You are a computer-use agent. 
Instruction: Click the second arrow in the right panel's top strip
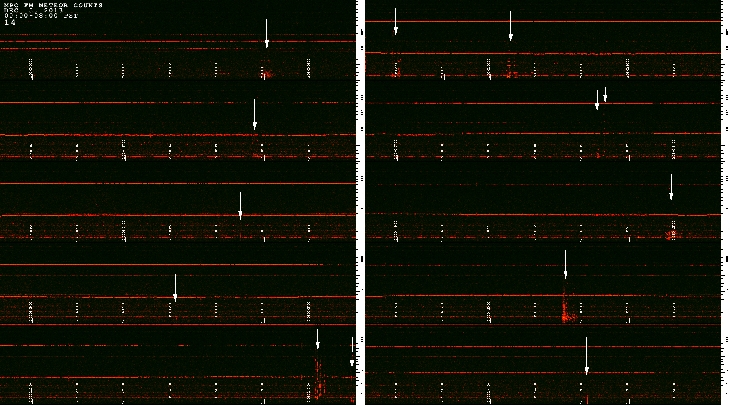511,26
